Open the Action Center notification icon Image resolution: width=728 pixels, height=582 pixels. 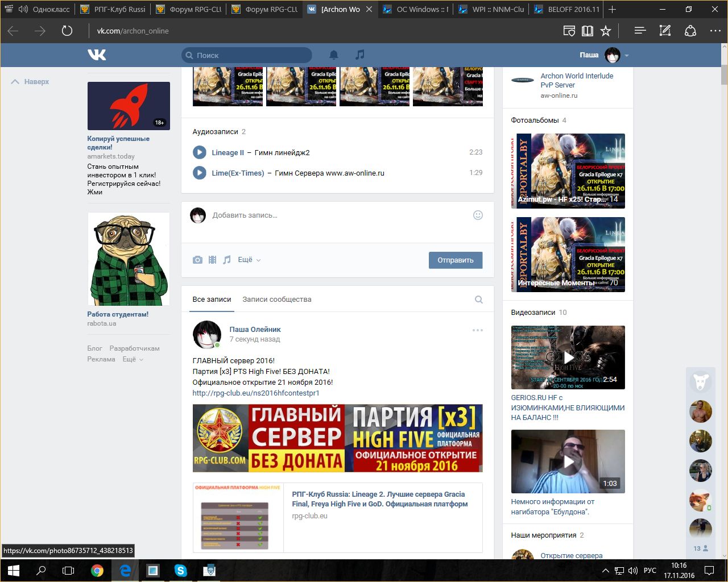(709, 571)
